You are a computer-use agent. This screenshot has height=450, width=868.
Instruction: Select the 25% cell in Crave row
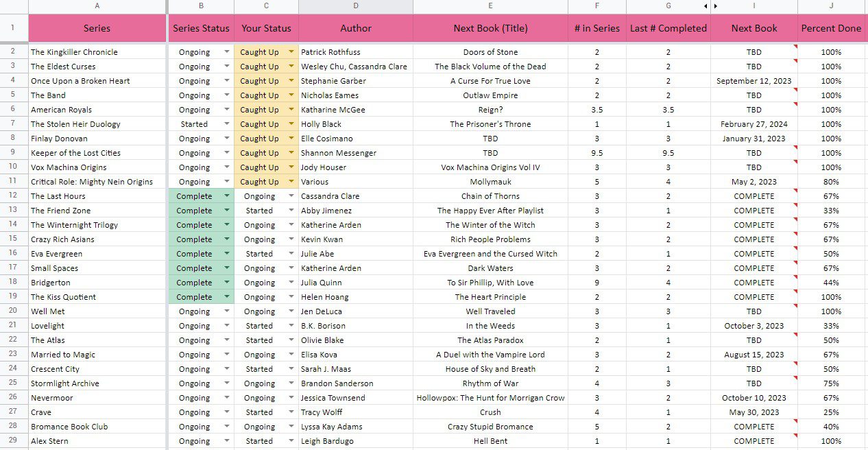click(x=831, y=412)
